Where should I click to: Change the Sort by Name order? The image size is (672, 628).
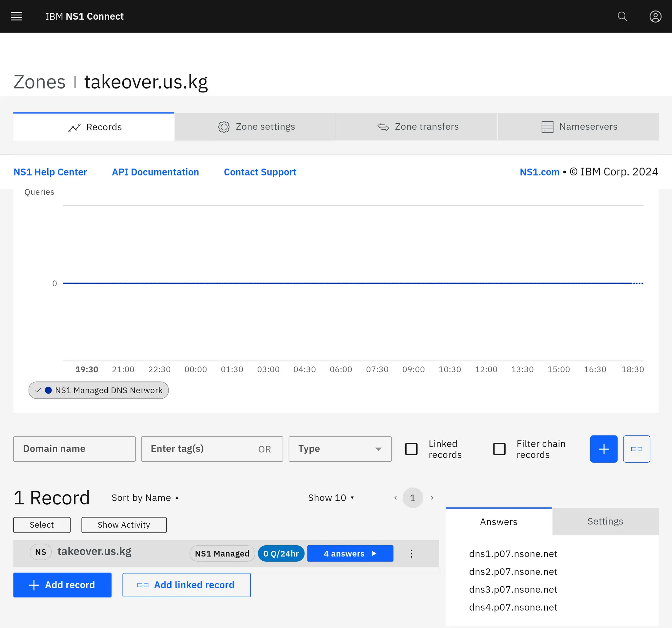pos(145,497)
